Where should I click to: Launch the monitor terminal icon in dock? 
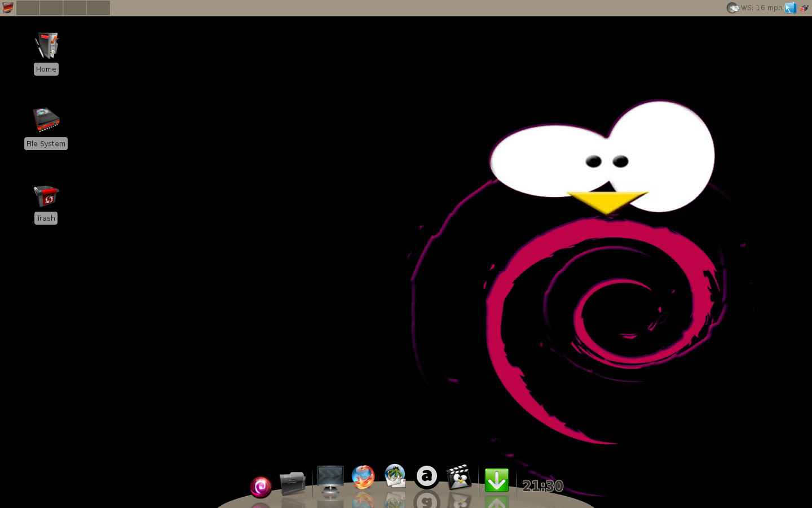pyautogui.click(x=330, y=480)
